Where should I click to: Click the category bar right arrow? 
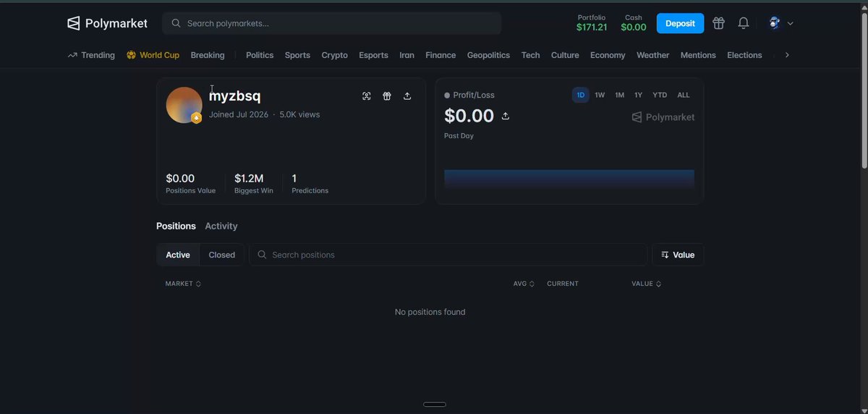[787, 55]
